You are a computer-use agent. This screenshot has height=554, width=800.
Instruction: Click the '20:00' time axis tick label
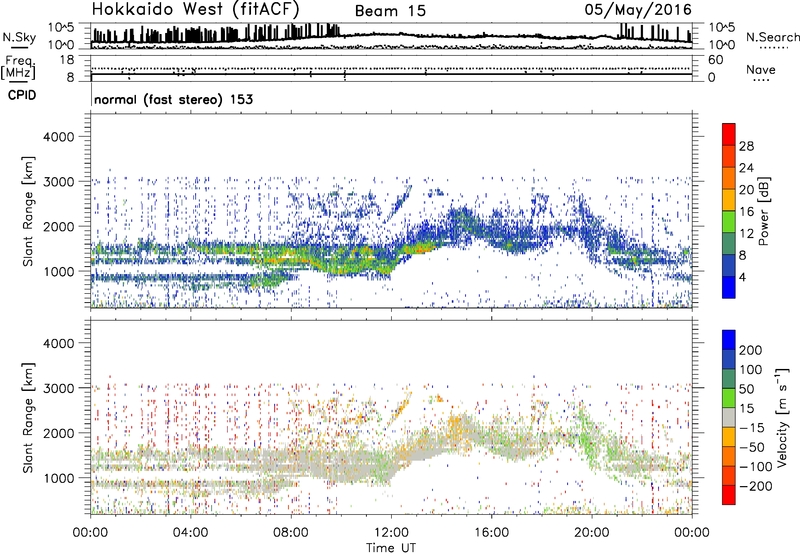(x=591, y=533)
